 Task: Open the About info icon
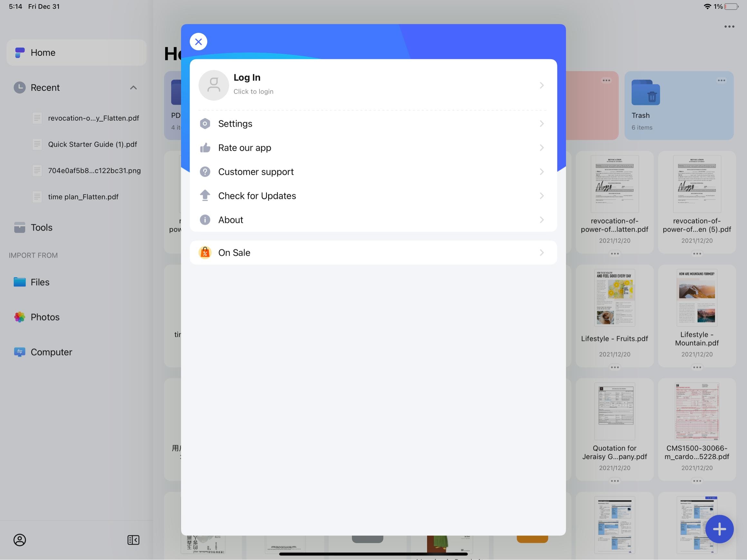pos(205,220)
